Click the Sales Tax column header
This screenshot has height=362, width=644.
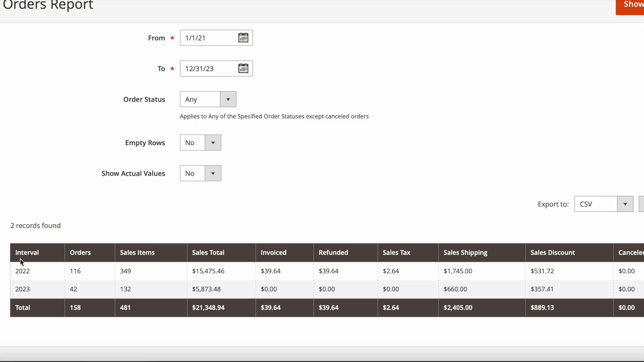(x=396, y=253)
